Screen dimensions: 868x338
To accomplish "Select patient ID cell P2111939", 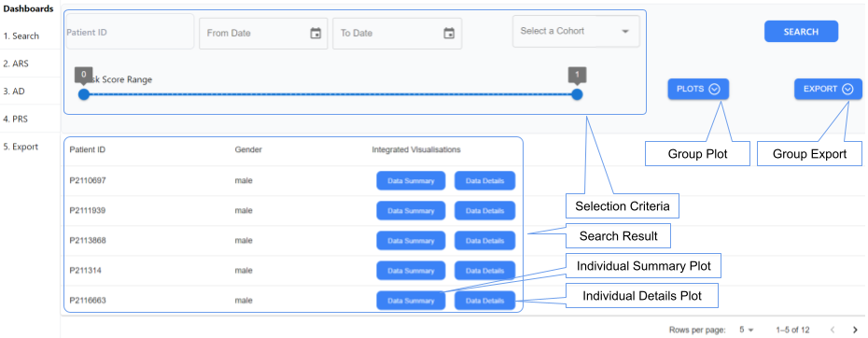I will pyautogui.click(x=88, y=211).
